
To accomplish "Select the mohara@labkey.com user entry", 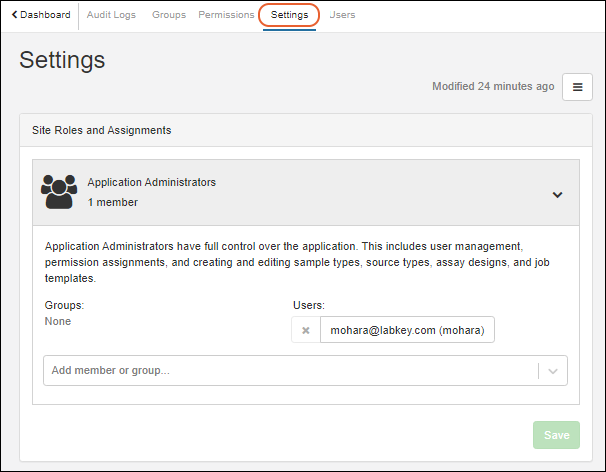I will (x=406, y=331).
